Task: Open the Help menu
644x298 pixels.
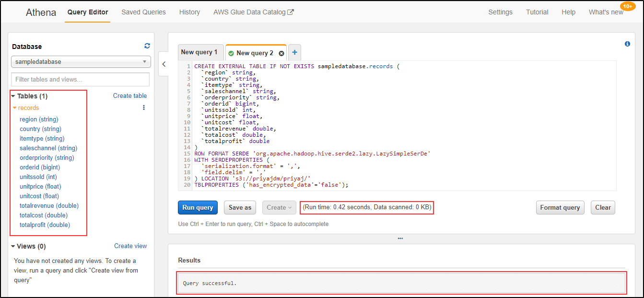Action: tap(569, 12)
